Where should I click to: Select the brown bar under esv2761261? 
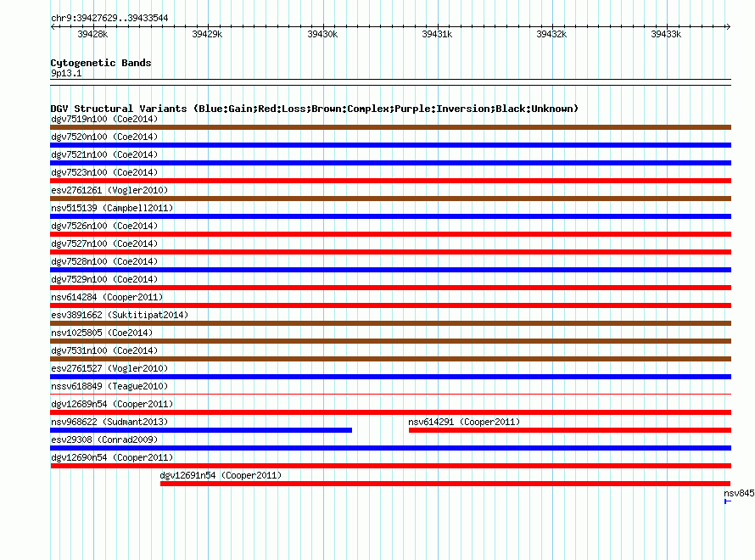tap(390, 199)
